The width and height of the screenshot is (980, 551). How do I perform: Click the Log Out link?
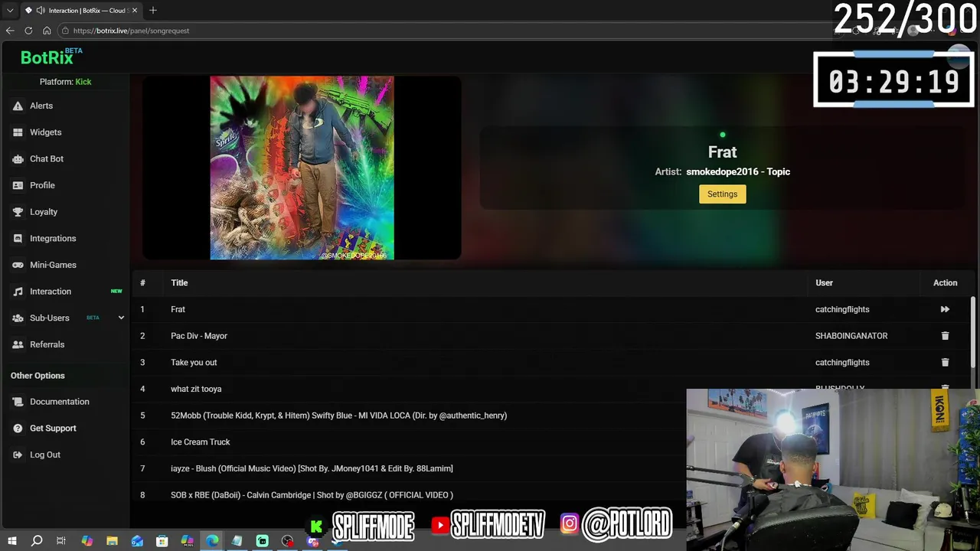(45, 455)
